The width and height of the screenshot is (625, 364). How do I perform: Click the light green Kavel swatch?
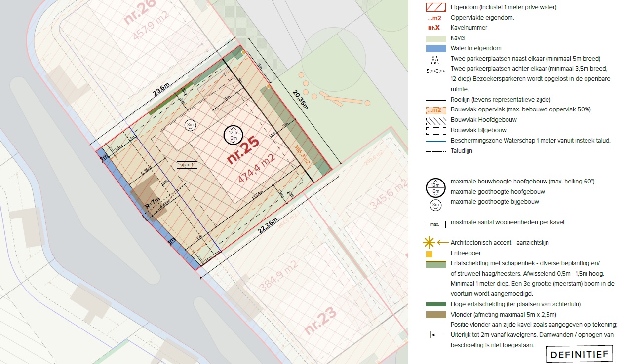point(435,38)
